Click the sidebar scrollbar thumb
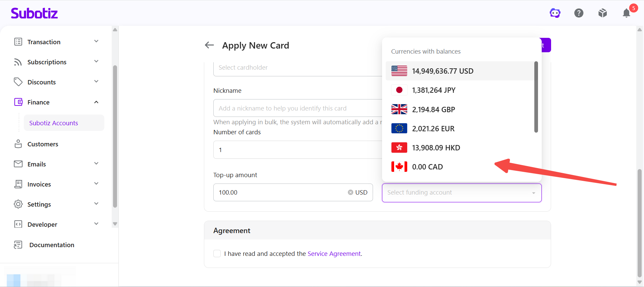Screen dimensions: 644x287 pyautogui.click(x=115, y=136)
